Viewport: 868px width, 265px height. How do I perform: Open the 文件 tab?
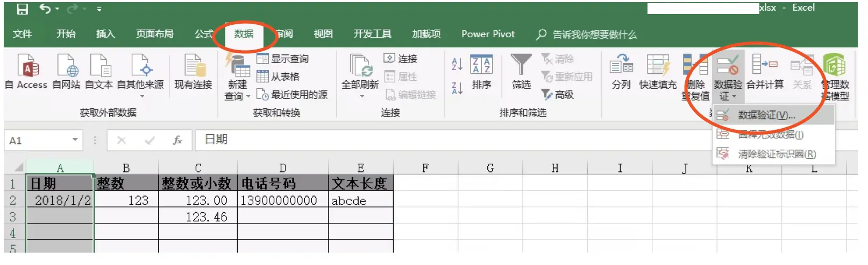point(22,34)
